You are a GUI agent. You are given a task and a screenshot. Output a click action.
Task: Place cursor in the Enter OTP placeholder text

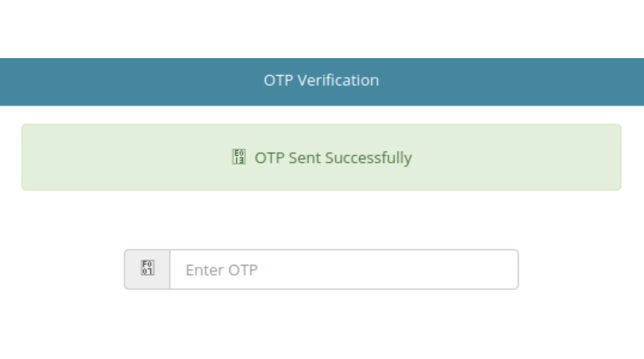click(222, 269)
